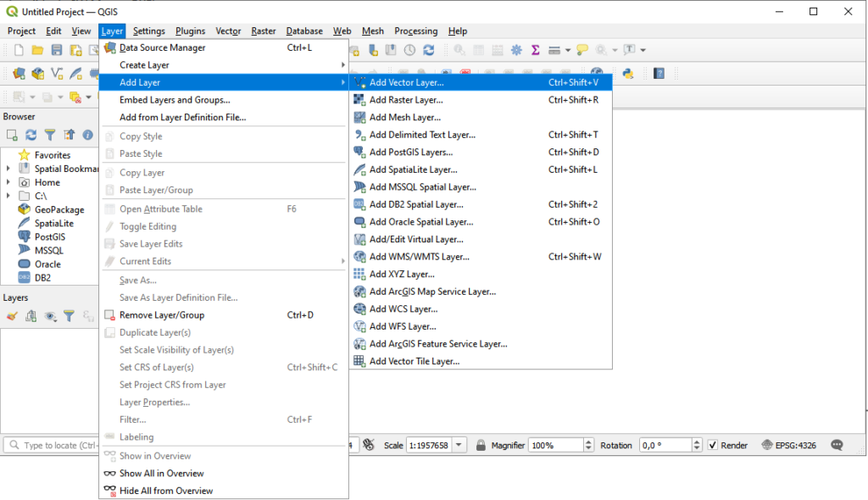Open the Project menu

click(21, 31)
